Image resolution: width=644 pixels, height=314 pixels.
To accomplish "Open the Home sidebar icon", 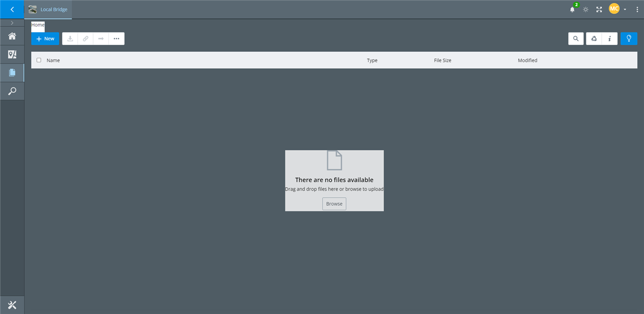I will point(12,36).
